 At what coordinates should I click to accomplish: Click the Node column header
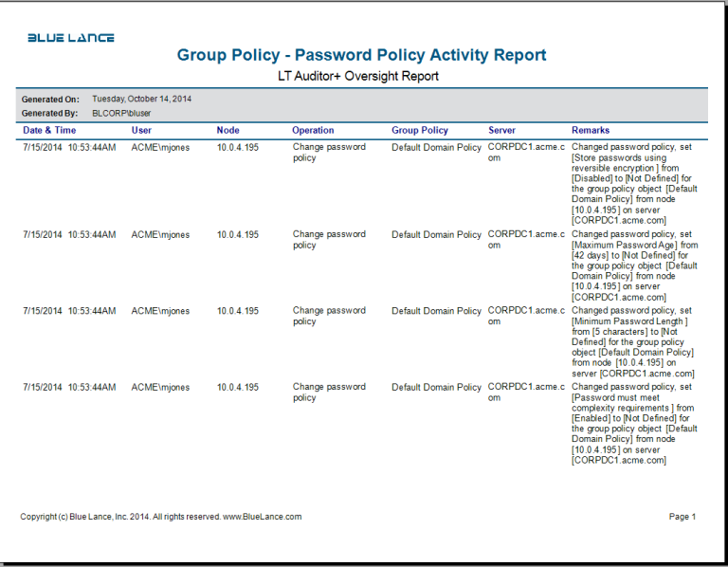coord(227,130)
